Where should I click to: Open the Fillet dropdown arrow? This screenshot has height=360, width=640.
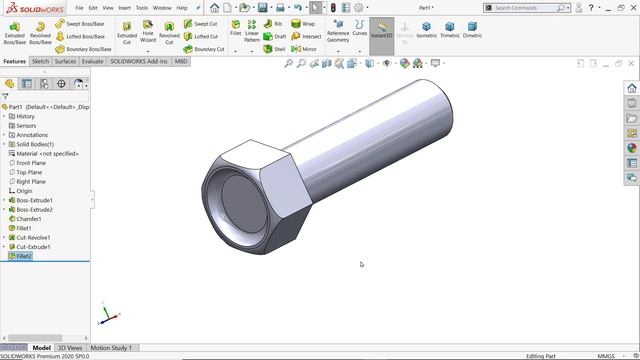(236, 51)
